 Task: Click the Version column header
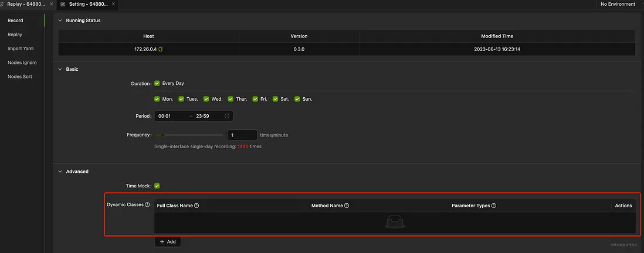(x=299, y=36)
